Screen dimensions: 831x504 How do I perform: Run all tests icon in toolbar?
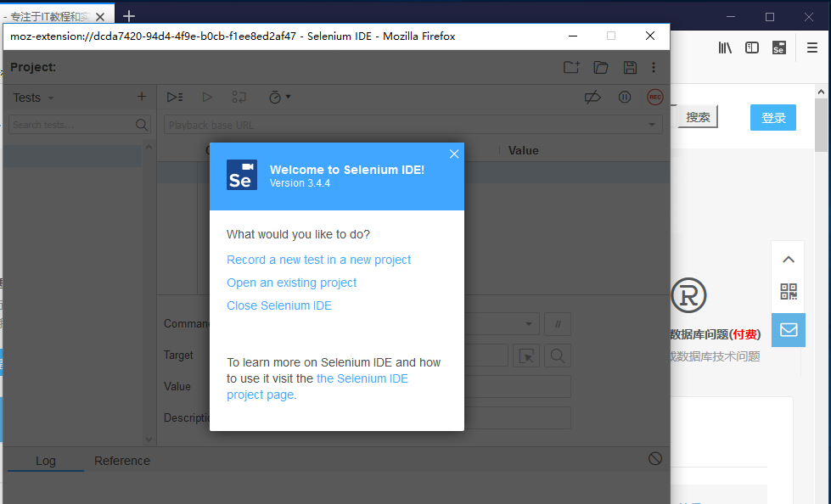(x=175, y=97)
